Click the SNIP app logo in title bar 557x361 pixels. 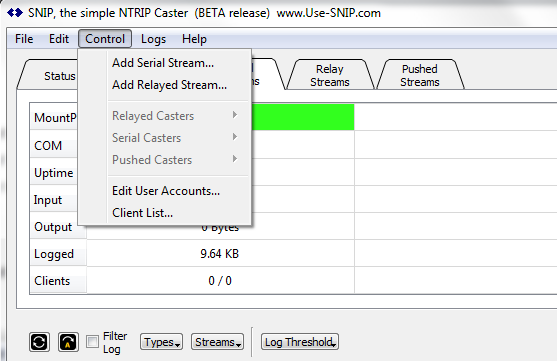(15, 13)
